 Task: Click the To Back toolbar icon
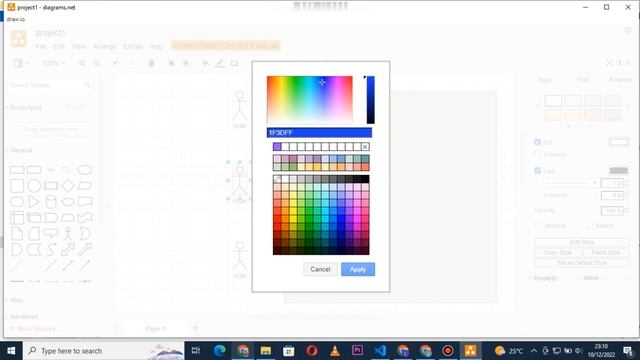[x=186, y=63]
